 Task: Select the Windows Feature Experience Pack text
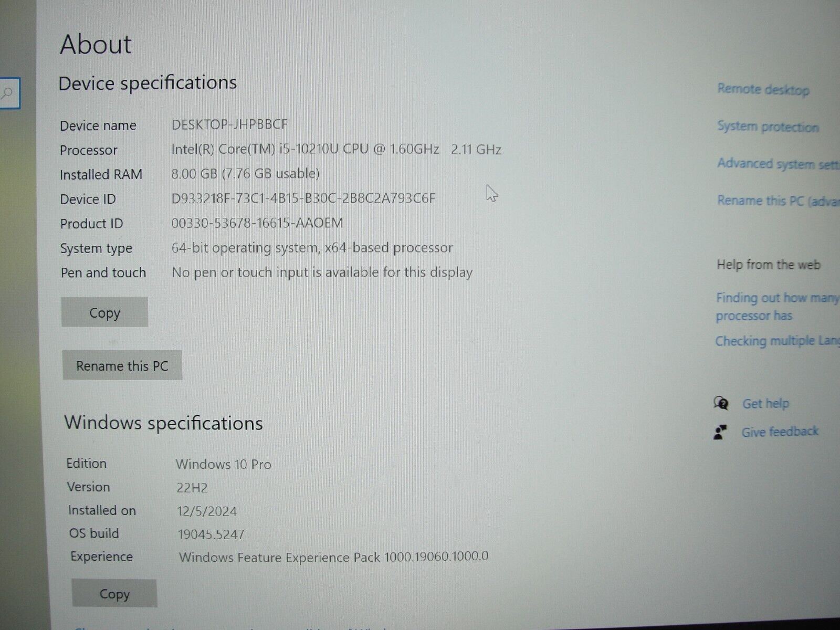(x=333, y=556)
